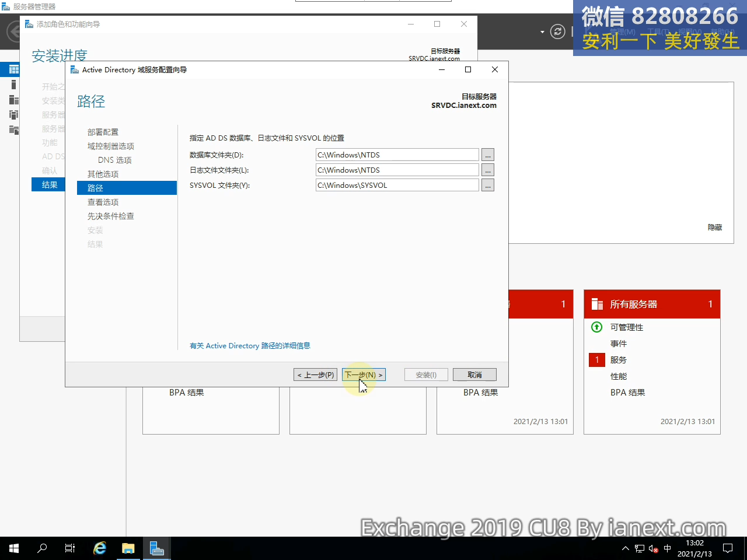Screen dimensions: 747x560
Task: Select 查看选项 step in the sidebar
Action: (103, 202)
